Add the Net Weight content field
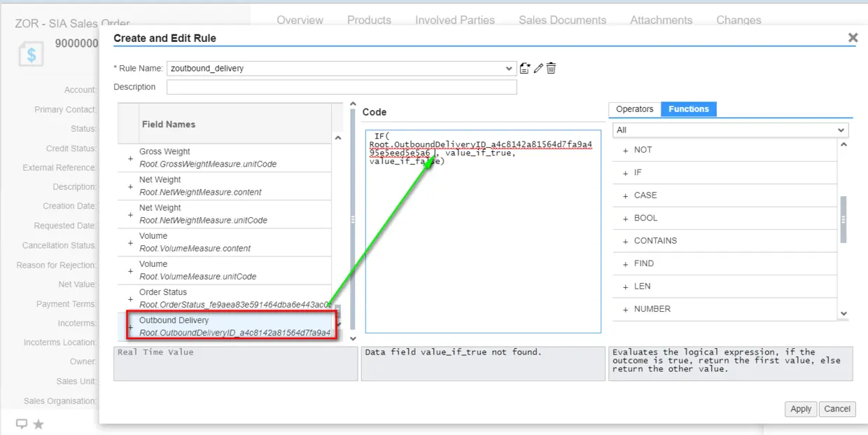Screen dimensions: 868x435 130,186
